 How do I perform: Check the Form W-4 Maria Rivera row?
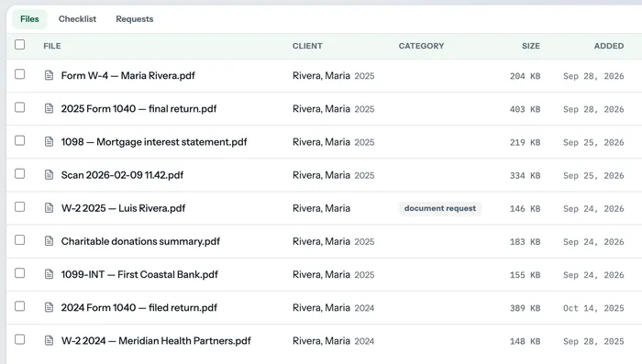click(19, 74)
